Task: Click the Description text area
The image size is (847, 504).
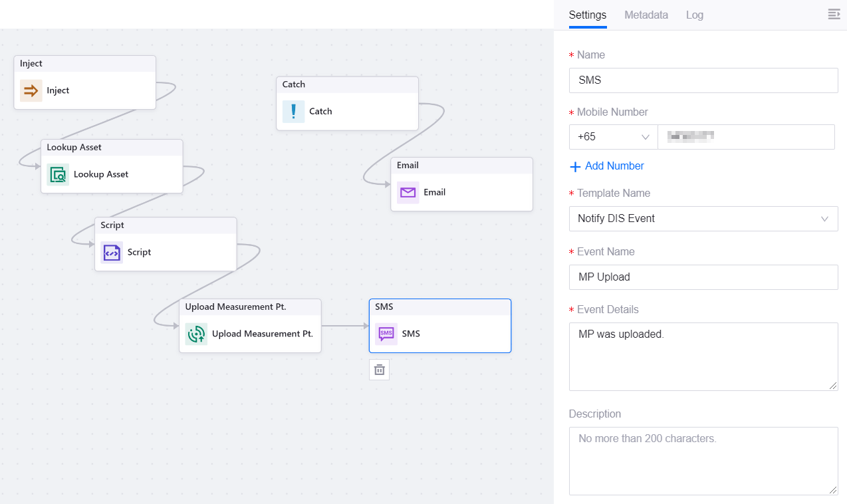Action: click(703, 461)
